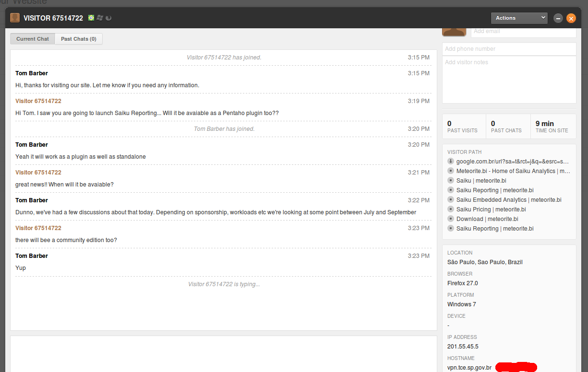The image size is (588, 372).
Task: Click the 3:21 PM timestamp
Action: 419,173
